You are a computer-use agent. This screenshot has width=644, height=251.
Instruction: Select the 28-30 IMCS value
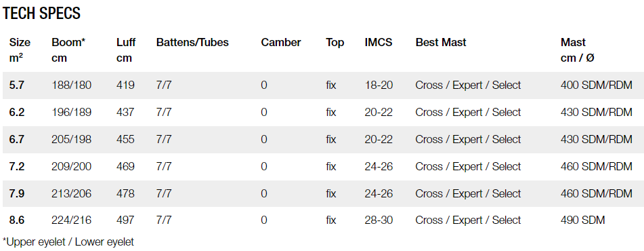(x=379, y=220)
